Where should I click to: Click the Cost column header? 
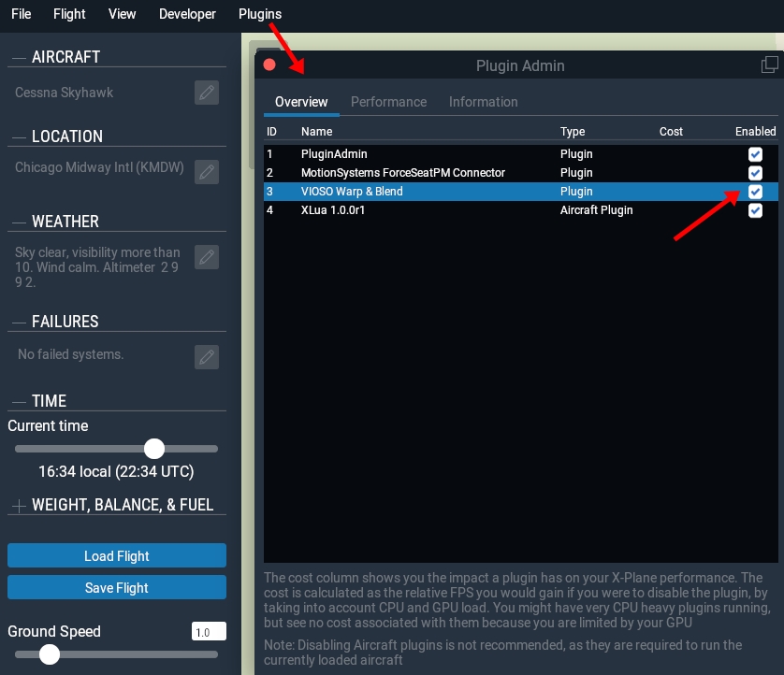[x=671, y=132]
